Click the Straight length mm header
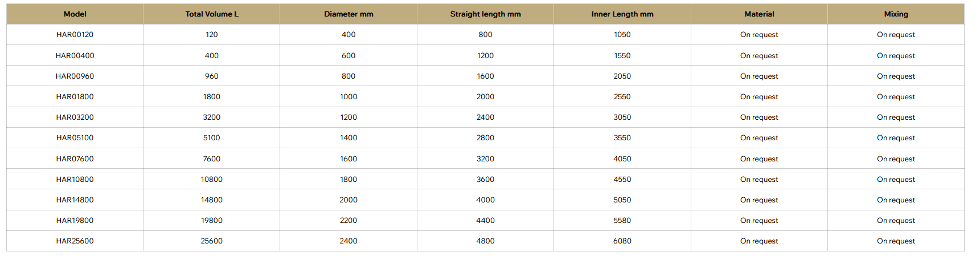Image resolution: width=980 pixels, height=268 pixels. 485,14
